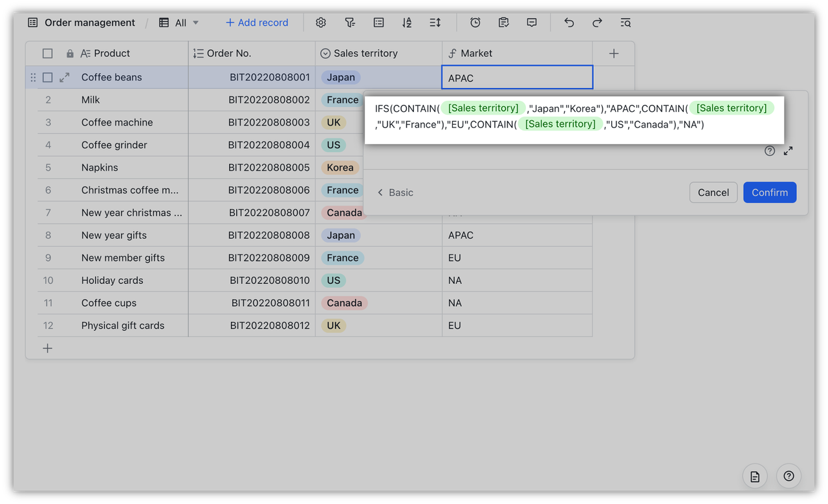Click the undo icon
Image resolution: width=828 pixels, height=504 pixels.
(569, 22)
